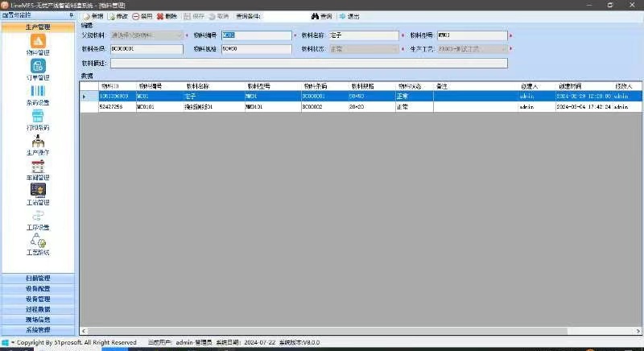Image resolution: width=644 pixels, height=351 pixels.
Task: Sort by 创建时间 column header
Action: tap(584, 86)
